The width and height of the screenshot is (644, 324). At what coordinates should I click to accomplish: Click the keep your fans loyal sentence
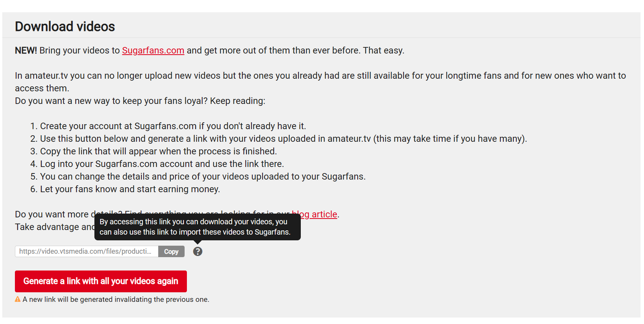(x=140, y=101)
